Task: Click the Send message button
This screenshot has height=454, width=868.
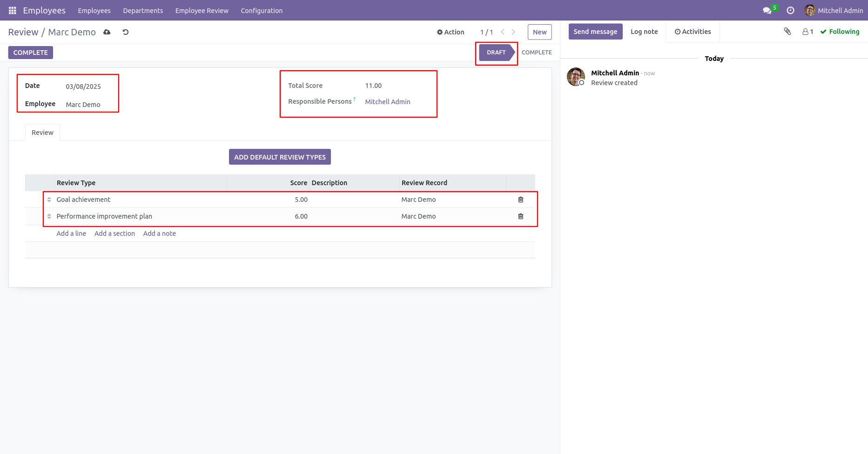Action: tap(596, 32)
